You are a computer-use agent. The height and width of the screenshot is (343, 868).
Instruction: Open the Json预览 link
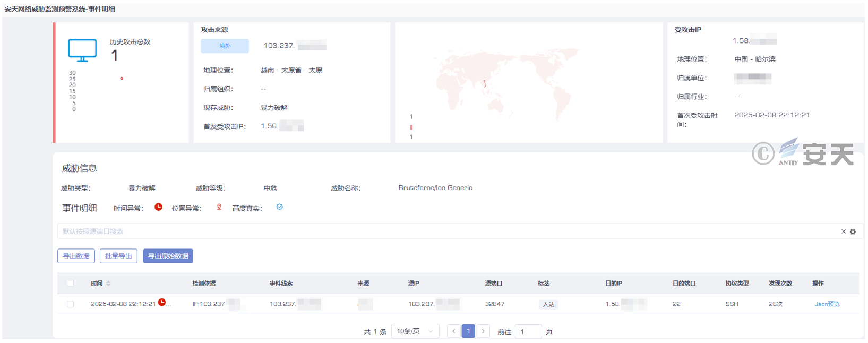click(x=827, y=304)
